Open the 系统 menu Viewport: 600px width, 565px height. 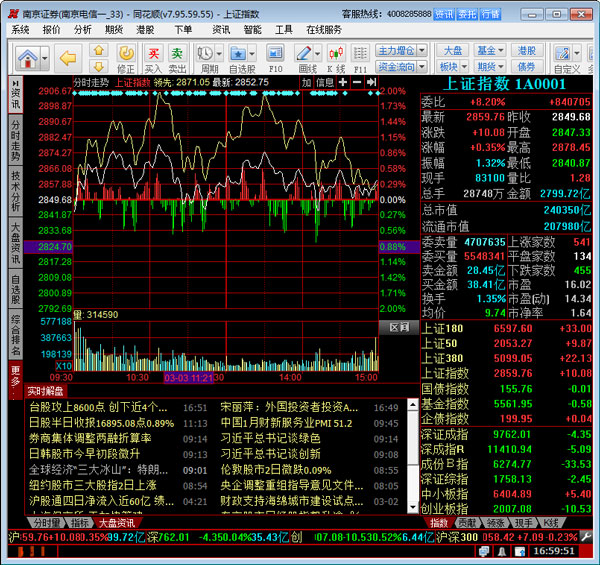pyautogui.click(x=20, y=30)
